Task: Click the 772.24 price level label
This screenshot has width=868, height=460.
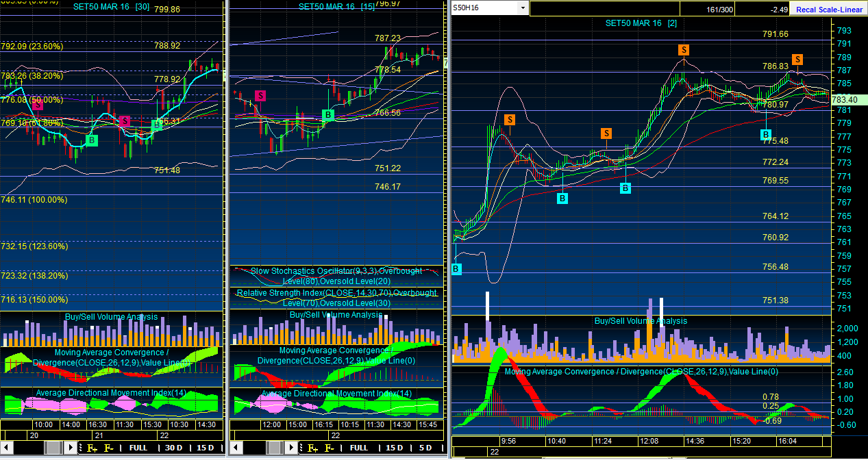Action: pyautogui.click(x=776, y=162)
